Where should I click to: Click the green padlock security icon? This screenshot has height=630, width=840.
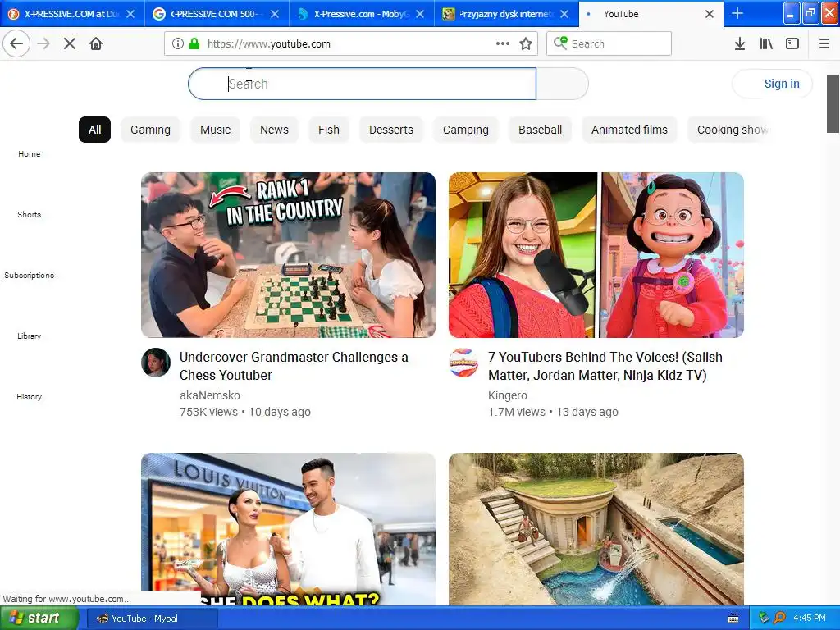click(194, 43)
